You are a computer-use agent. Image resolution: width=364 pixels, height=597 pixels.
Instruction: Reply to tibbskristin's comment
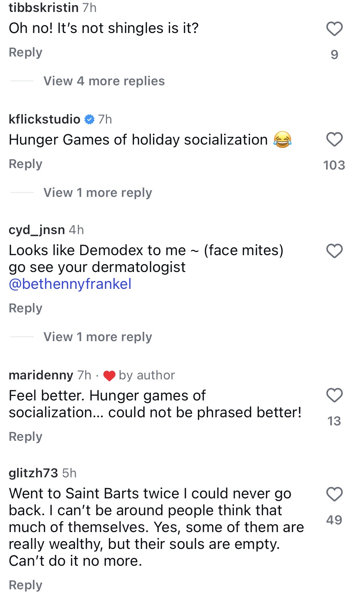25,52
